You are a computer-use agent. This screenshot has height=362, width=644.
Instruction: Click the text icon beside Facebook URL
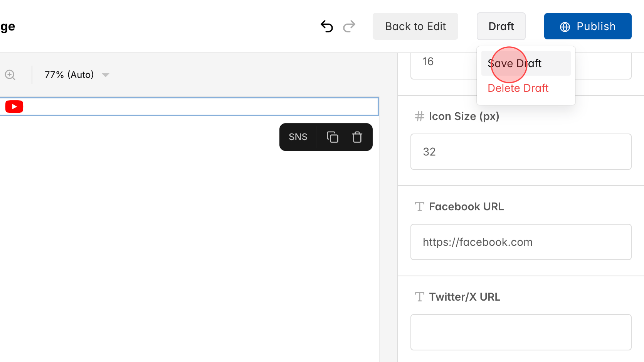(x=419, y=206)
